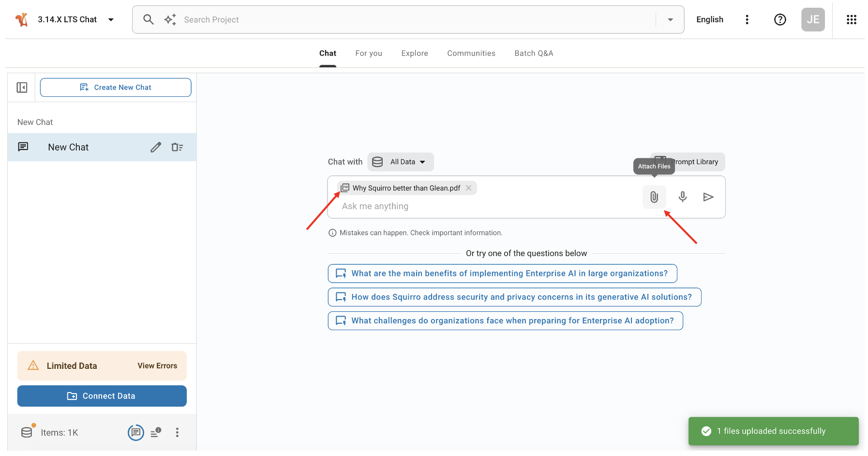This screenshot has height=456, width=868.
Task: Click Create New Chat button
Action: (116, 87)
